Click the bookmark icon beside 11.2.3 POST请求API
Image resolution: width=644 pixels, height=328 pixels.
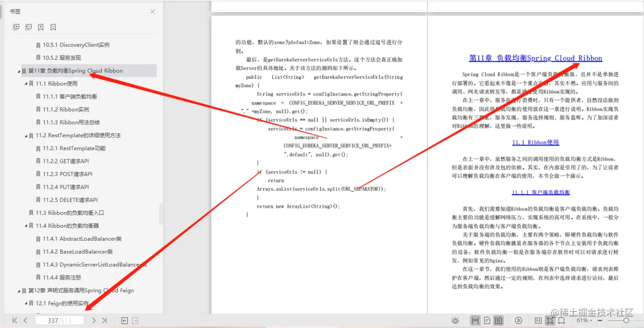click(38, 174)
